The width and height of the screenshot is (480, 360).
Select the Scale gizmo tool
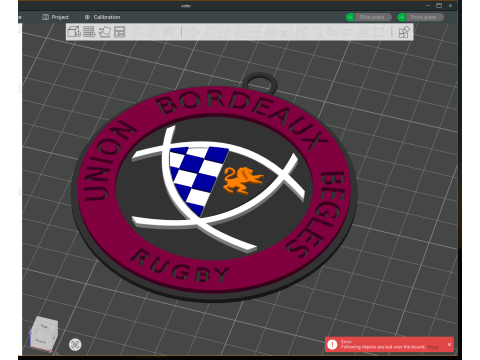(x=223, y=32)
